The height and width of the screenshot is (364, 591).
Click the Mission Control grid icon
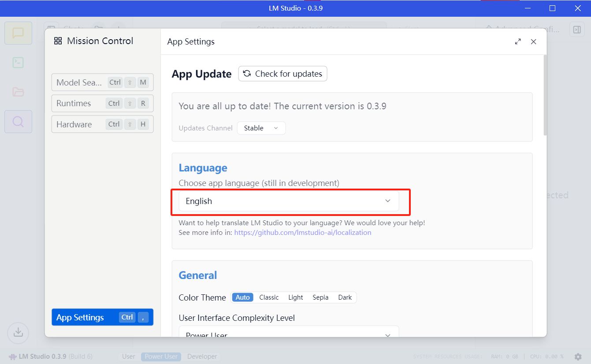point(58,41)
